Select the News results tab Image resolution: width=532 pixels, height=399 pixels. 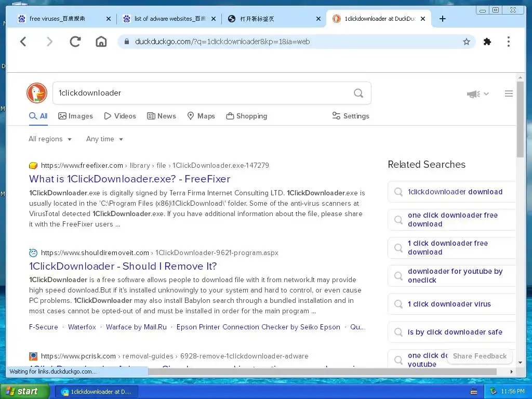(162, 116)
